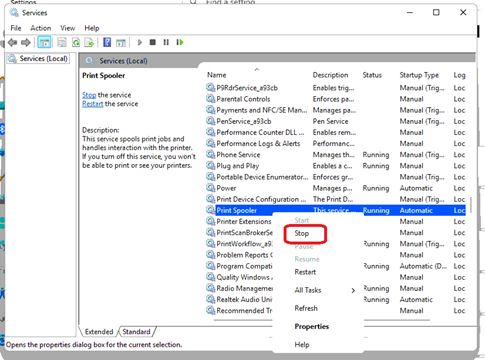Viewport: 485px width, 360px height.
Task: Click the Refresh toolbar icon
Action: (x=76, y=42)
